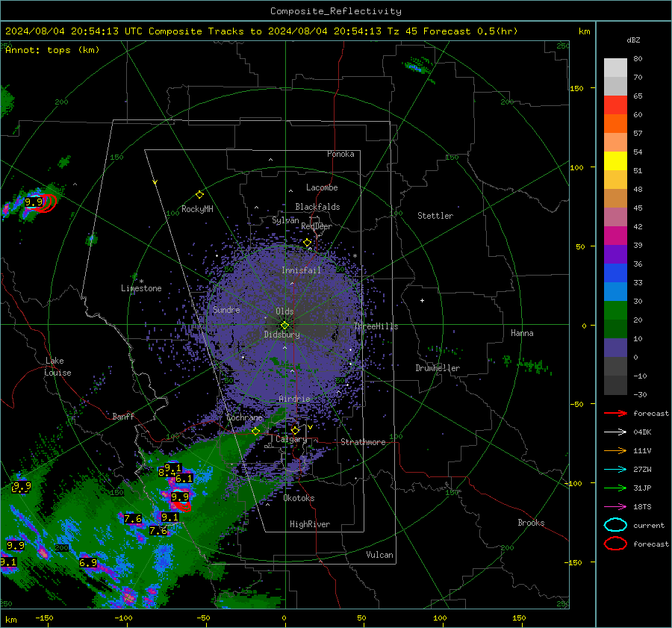
Task: Select the slate purple 0-10 dBZ swatch
Action: coord(615,348)
